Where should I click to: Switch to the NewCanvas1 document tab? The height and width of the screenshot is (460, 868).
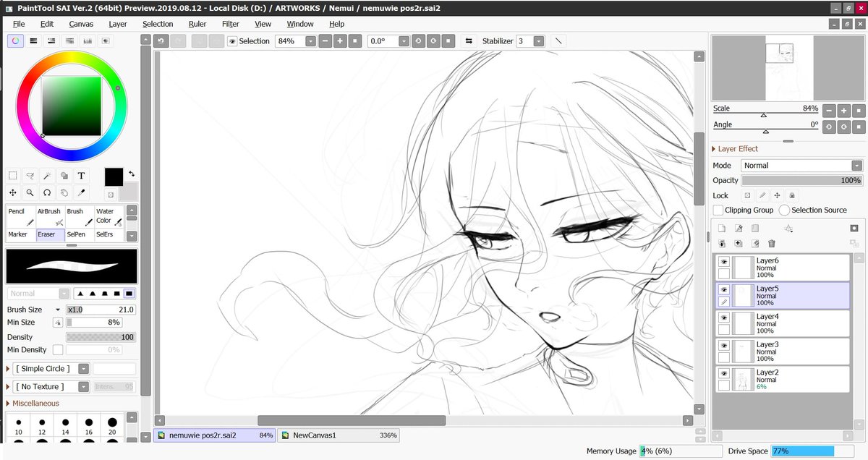pyautogui.click(x=339, y=435)
